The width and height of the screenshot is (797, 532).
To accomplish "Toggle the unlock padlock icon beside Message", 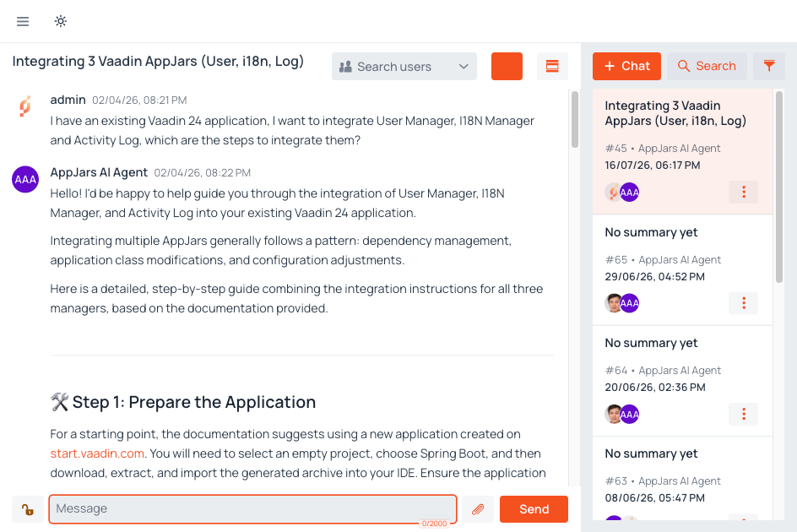I will (x=28, y=509).
